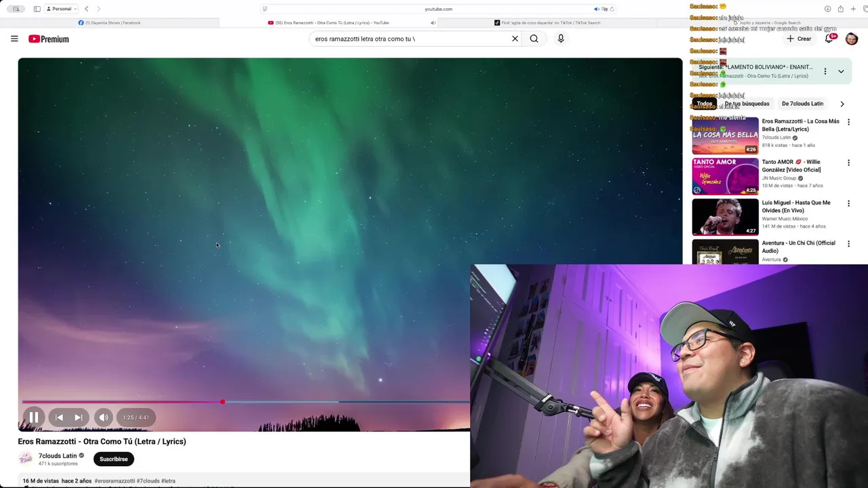
Task: Clear the YouTube search text
Action: click(515, 39)
